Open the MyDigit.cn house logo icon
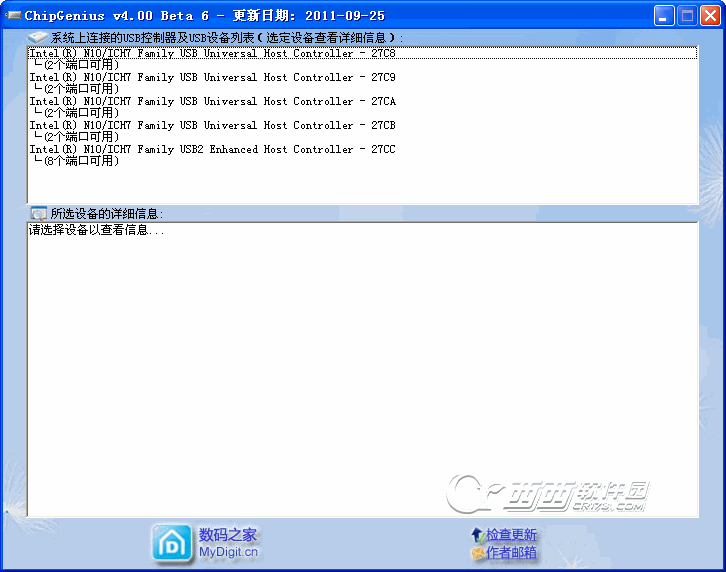This screenshot has width=726, height=572. 172,544
